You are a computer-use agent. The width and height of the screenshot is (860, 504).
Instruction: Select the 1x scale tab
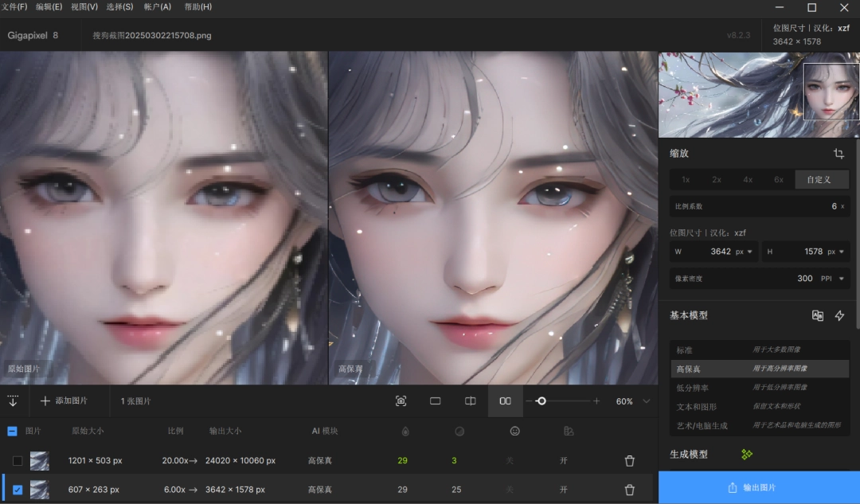tap(686, 179)
